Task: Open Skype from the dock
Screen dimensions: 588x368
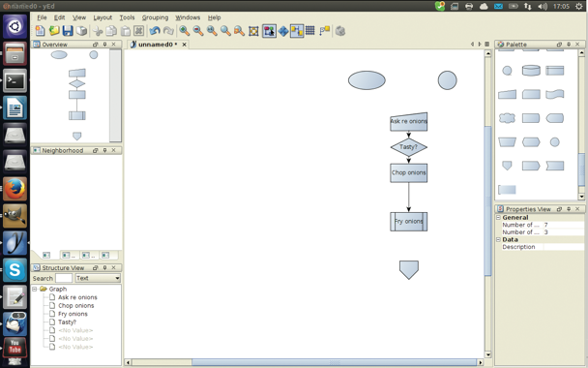Action: coord(15,269)
